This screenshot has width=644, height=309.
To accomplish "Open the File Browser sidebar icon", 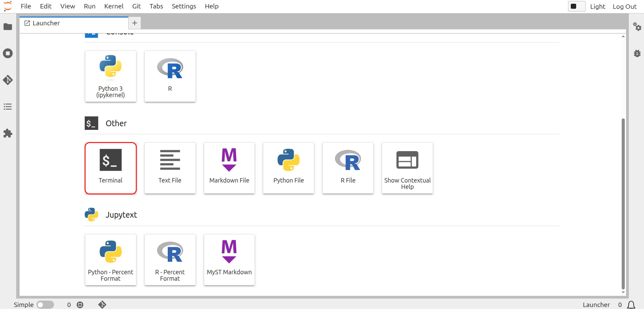I will click(8, 27).
